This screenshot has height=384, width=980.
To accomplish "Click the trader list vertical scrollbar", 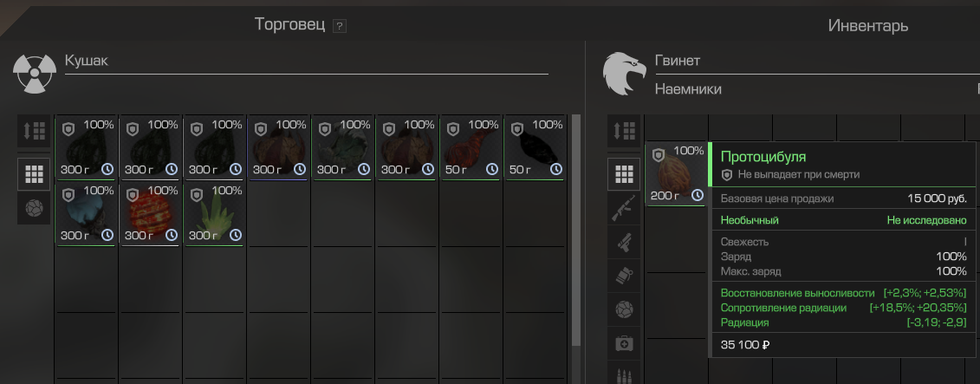I will click(x=576, y=231).
